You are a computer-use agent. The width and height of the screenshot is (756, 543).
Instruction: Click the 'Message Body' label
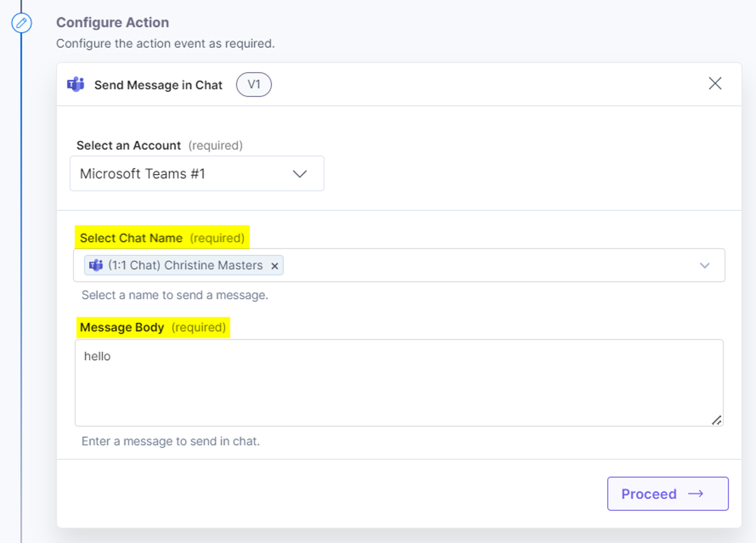pyautogui.click(x=122, y=327)
